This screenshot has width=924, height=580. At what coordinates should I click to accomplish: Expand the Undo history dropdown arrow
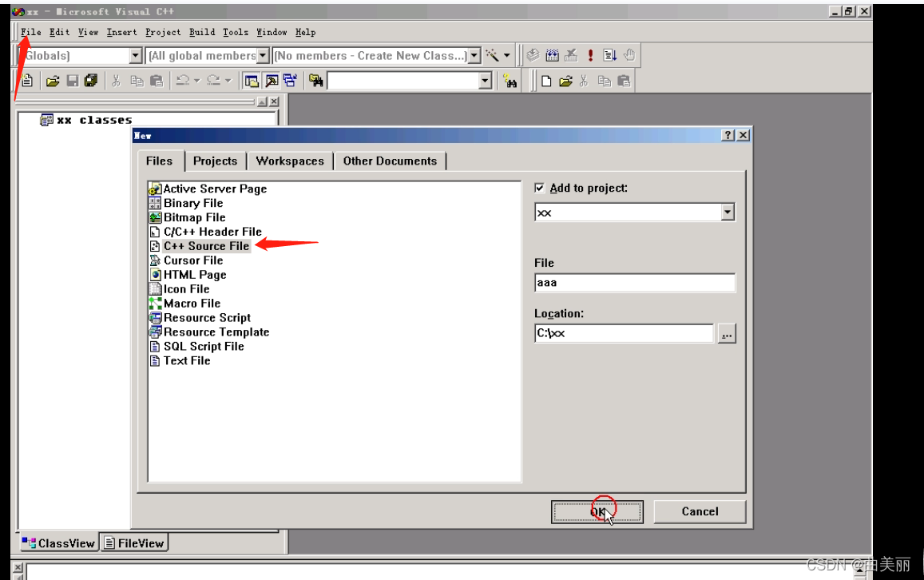pos(197,81)
